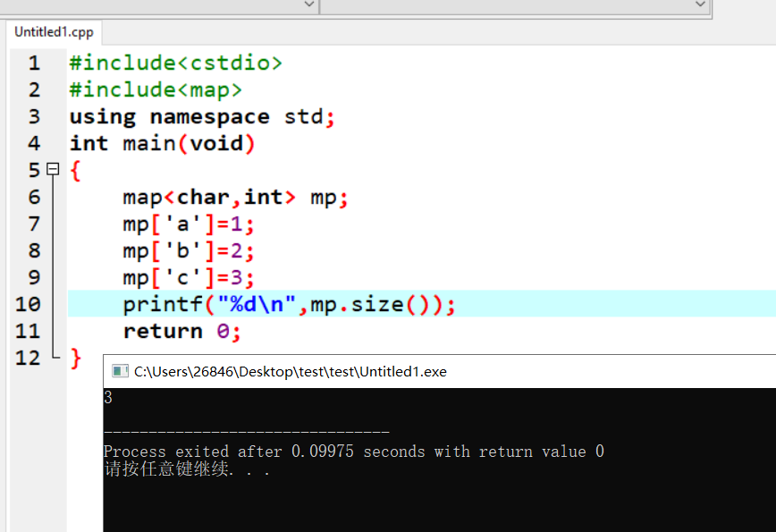This screenshot has width=776, height=532.
Task: Click line number 1 in gutter
Action: pyautogui.click(x=34, y=63)
